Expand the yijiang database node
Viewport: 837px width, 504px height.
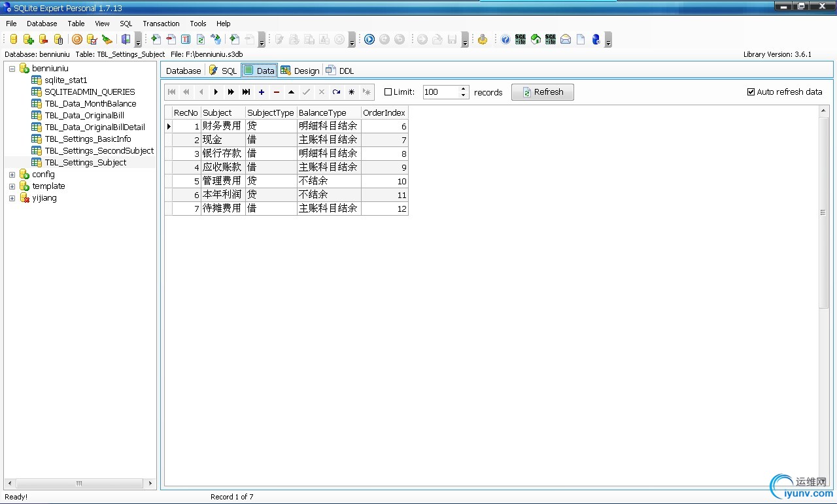coord(12,198)
